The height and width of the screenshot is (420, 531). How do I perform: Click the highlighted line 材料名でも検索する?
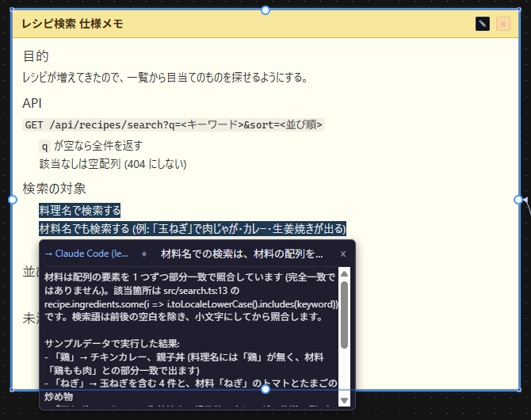pyautogui.click(x=193, y=229)
